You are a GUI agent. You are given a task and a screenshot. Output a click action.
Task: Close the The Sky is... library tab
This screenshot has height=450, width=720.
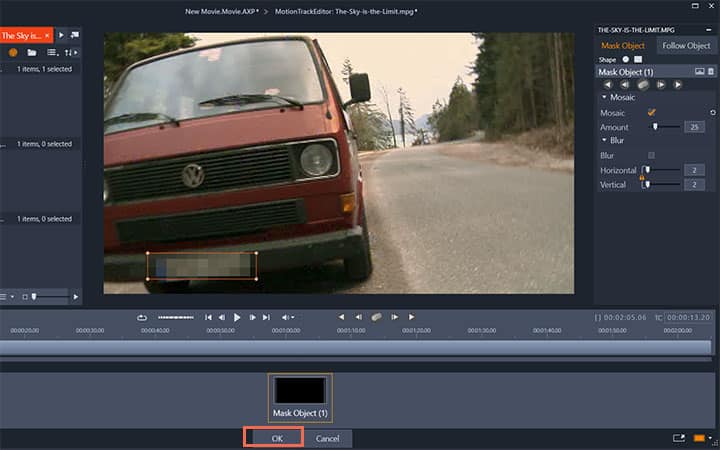[x=47, y=35]
